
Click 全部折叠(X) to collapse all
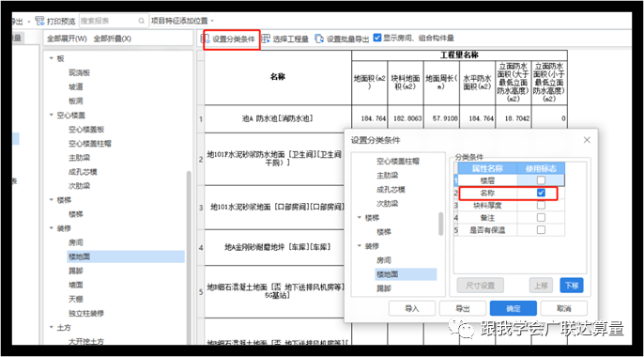[x=112, y=39]
